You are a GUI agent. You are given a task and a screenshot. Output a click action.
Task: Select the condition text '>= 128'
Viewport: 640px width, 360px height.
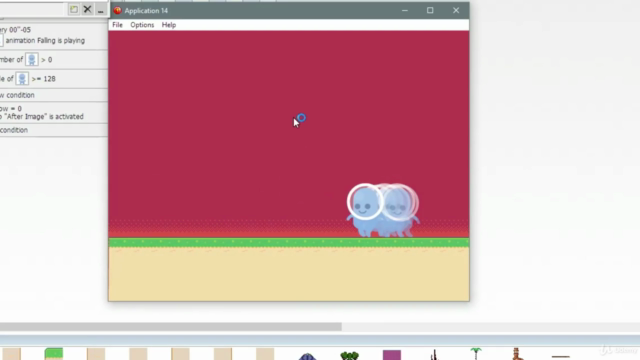pos(43,79)
